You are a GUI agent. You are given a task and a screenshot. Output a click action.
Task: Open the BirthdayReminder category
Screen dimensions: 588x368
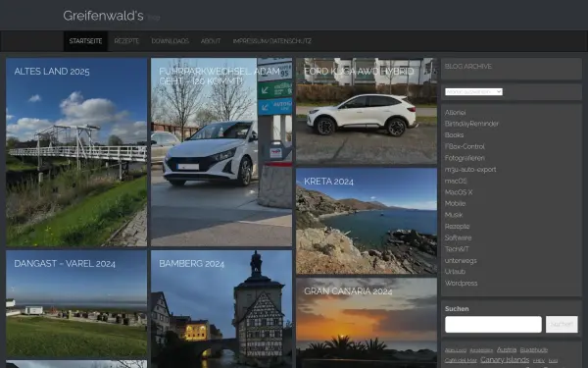click(471, 124)
